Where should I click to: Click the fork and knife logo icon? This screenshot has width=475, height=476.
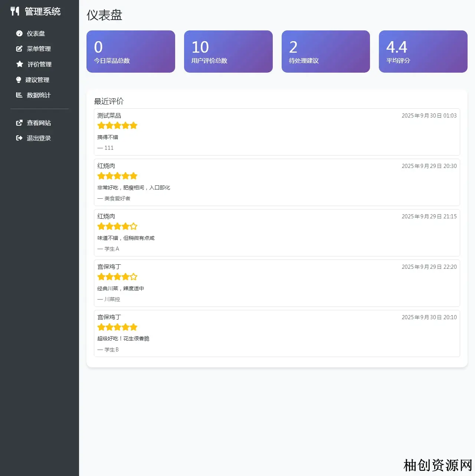[14, 11]
